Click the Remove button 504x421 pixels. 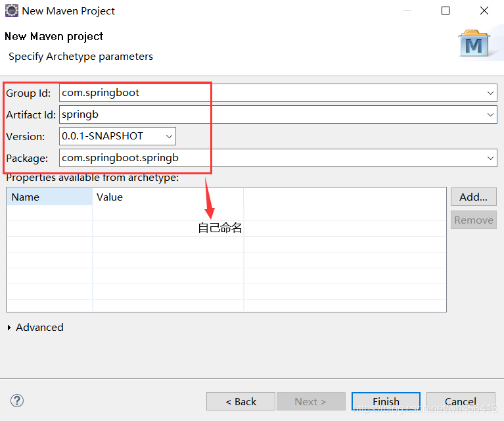[x=474, y=220]
